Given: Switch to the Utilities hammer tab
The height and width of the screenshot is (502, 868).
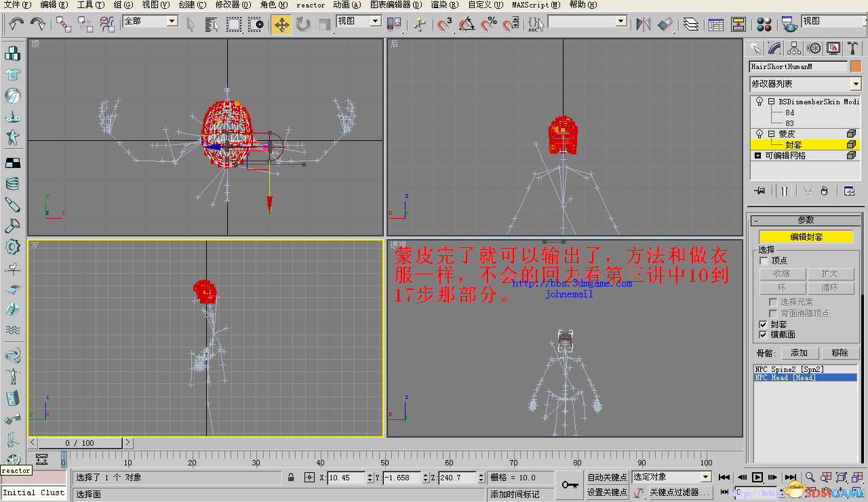Looking at the screenshot, I should pyautogui.click(x=853, y=48).
